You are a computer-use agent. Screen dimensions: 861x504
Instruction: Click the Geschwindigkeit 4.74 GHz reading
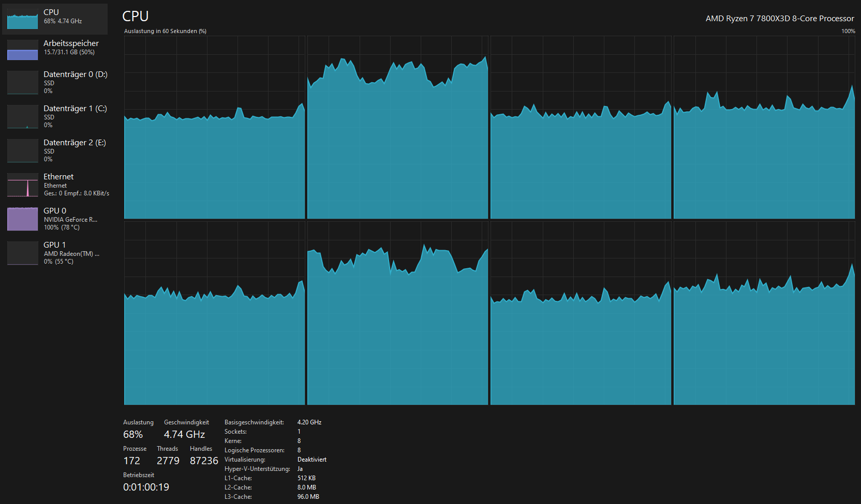[x=184, y=434]
